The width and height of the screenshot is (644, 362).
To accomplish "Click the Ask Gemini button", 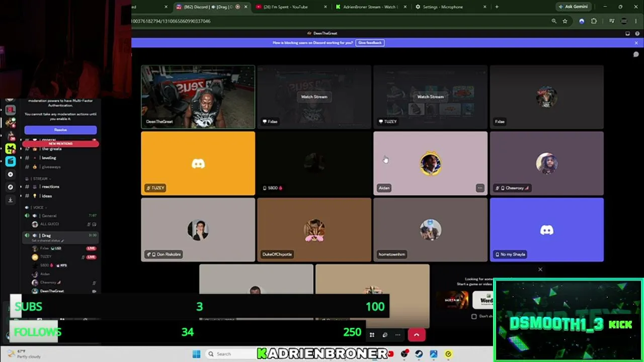I will (573, 7).
